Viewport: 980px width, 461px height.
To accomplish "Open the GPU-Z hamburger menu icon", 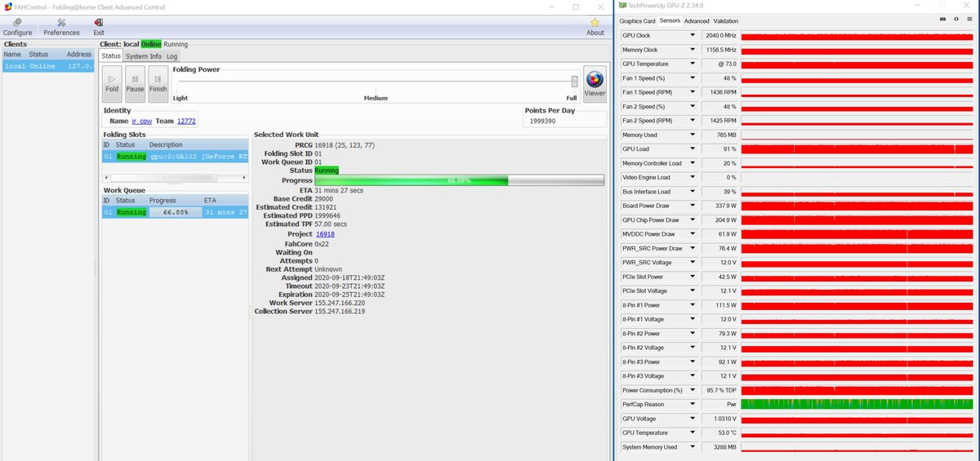I will tap(968, 20).
